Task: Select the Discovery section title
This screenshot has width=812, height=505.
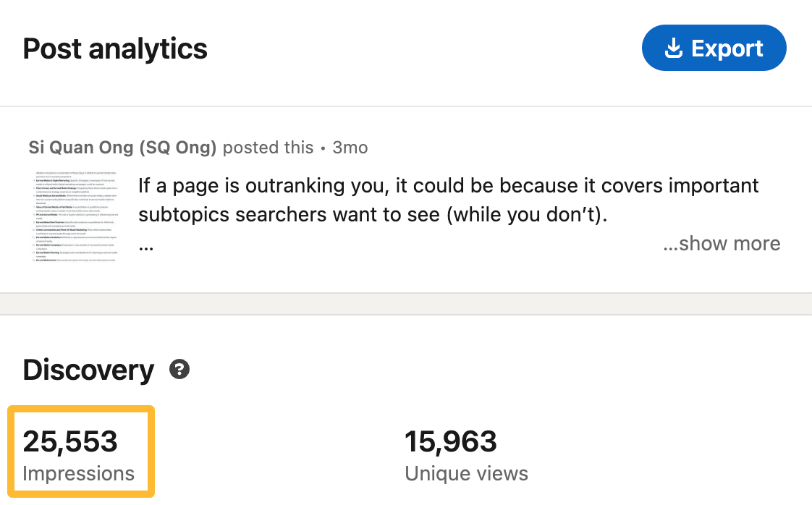Action: tap(88, 370)
